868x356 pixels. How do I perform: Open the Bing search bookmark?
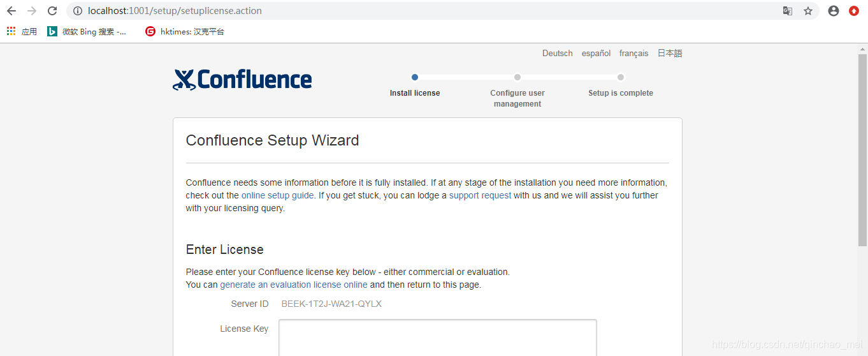[x=87, y=31]
